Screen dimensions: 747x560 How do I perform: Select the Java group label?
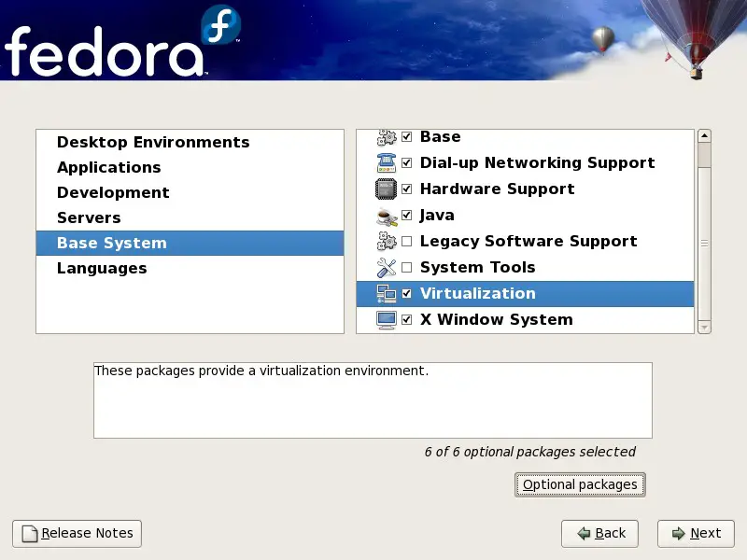pos(437,216)
